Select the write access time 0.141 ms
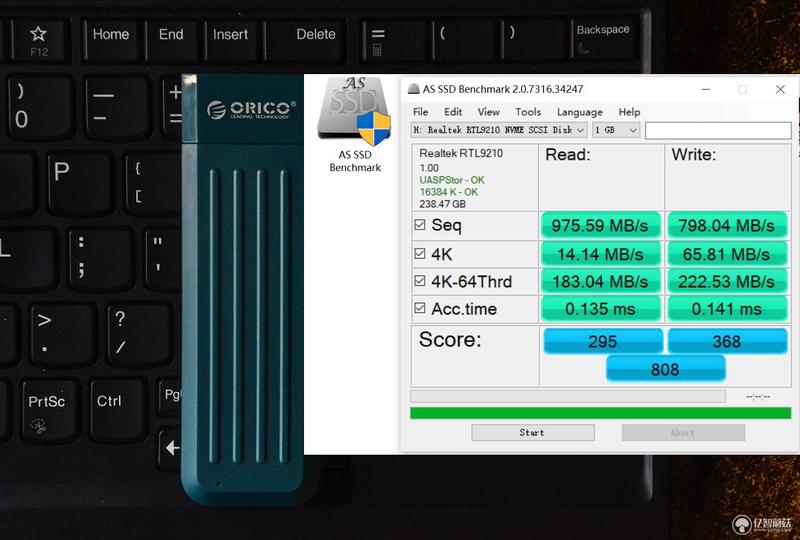The height and width of the screenshot is (540, 800). click(727, 309)
